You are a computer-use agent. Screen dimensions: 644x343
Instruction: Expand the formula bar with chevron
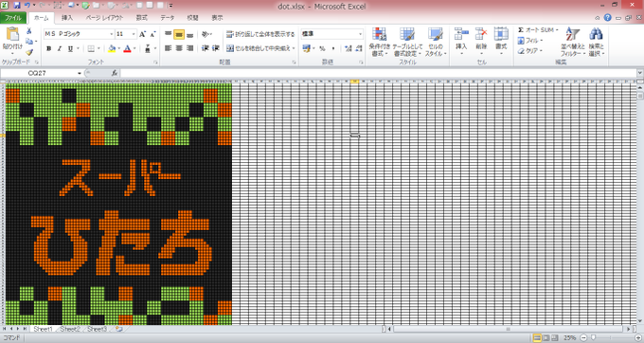640,73
